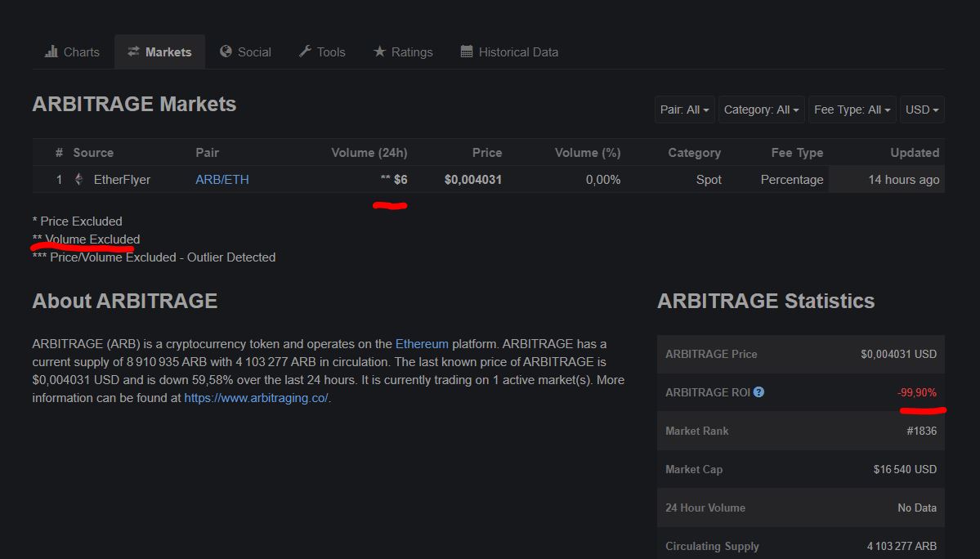The width and height of the screenshot is (980, 559).
Task: Select the star icon next to Ratings
Action: click(x=379, y=51)
